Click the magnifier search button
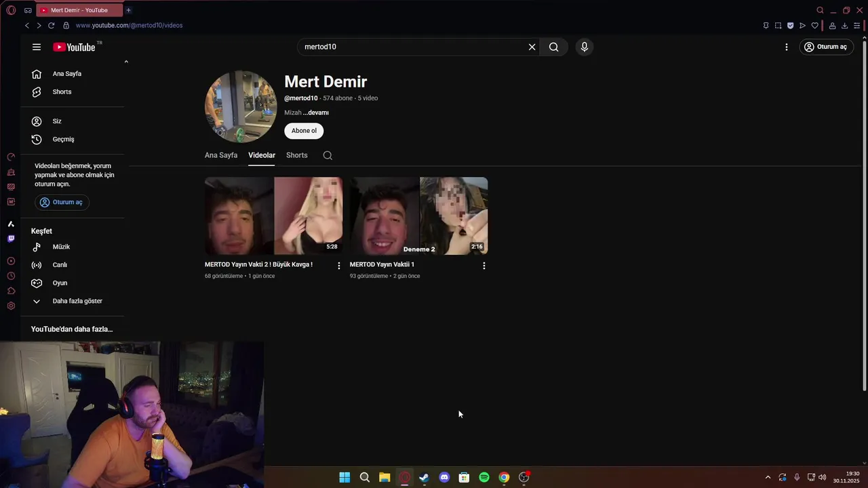 [x=554, y=47]
